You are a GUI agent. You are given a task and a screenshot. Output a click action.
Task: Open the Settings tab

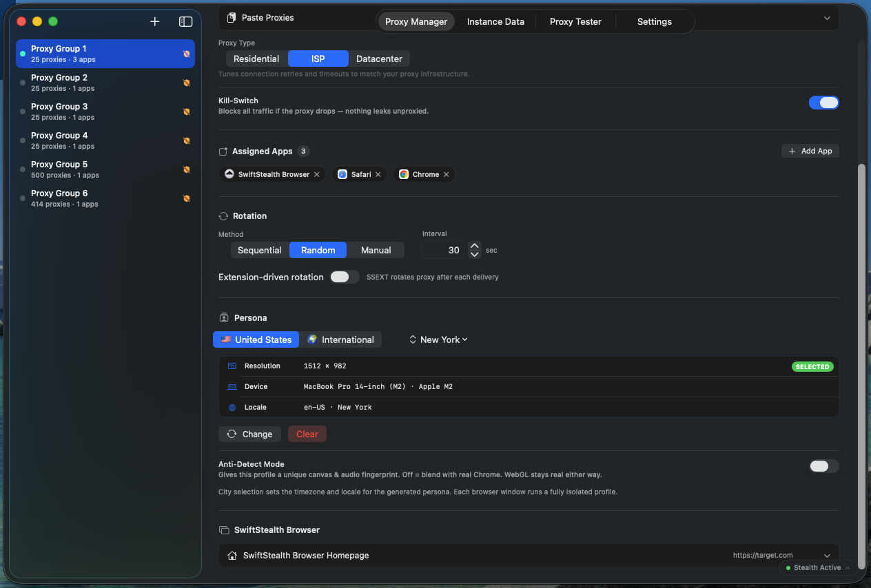654,21
